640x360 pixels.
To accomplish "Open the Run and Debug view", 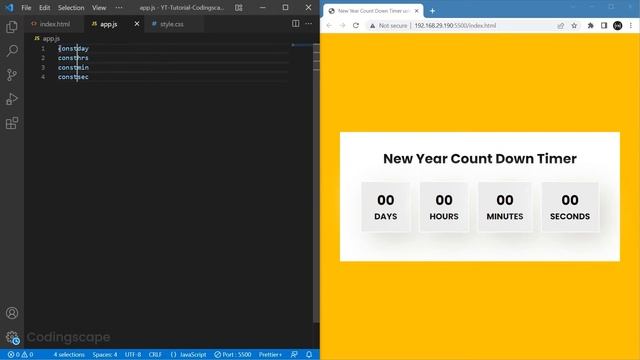I will 12,99.
